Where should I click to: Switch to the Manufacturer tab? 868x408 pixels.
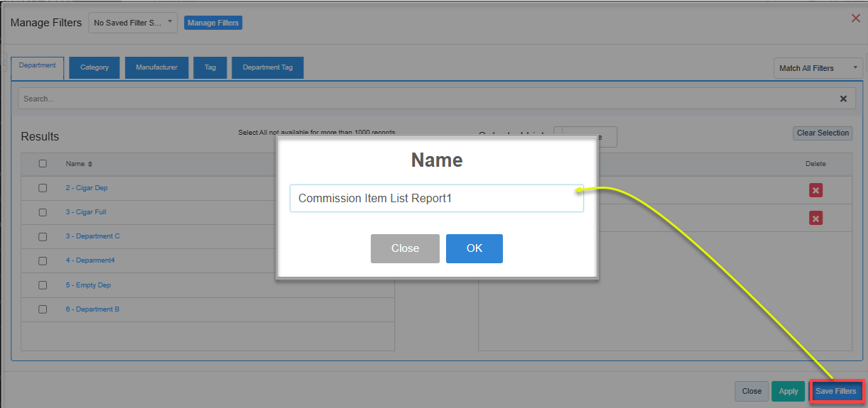tap(156, 67)
